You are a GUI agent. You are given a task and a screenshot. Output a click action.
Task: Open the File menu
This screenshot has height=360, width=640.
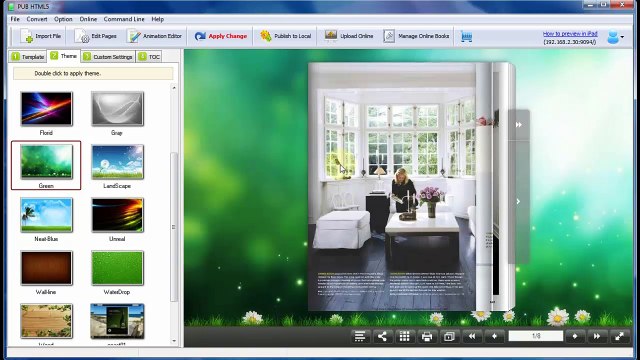15,19
